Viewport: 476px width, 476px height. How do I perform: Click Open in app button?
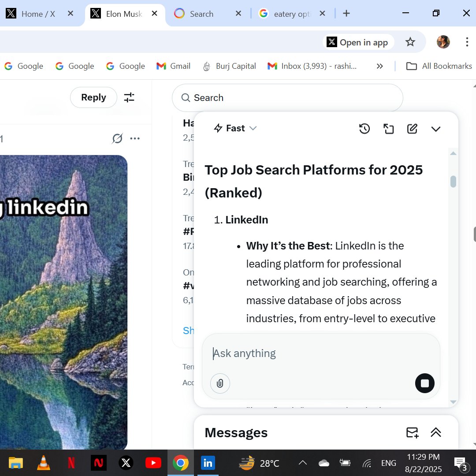358,42
